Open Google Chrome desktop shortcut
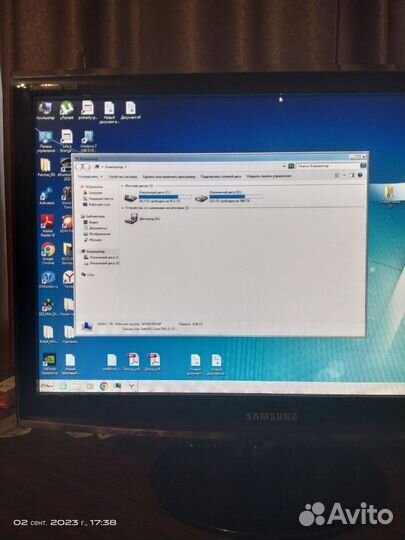405x540 pixels. (48, 253)
